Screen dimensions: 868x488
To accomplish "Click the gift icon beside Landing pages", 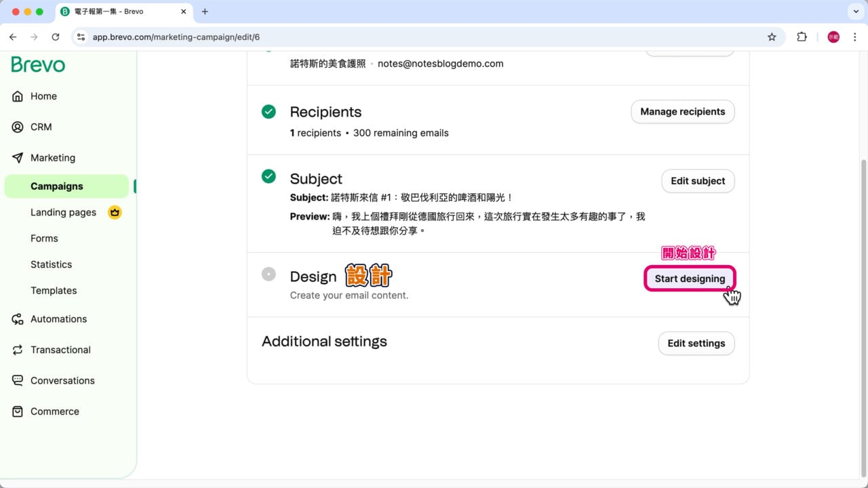I will click(x=115, y=212).
